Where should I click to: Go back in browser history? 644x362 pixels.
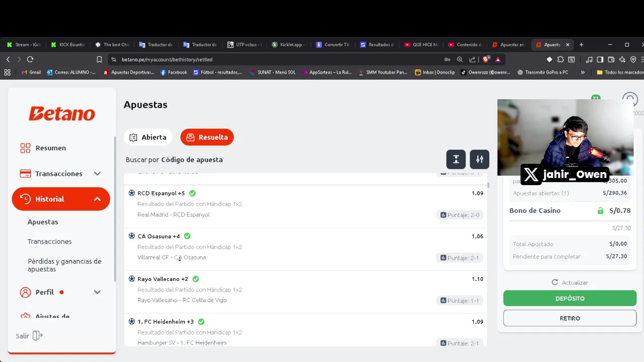click(8, 59)
